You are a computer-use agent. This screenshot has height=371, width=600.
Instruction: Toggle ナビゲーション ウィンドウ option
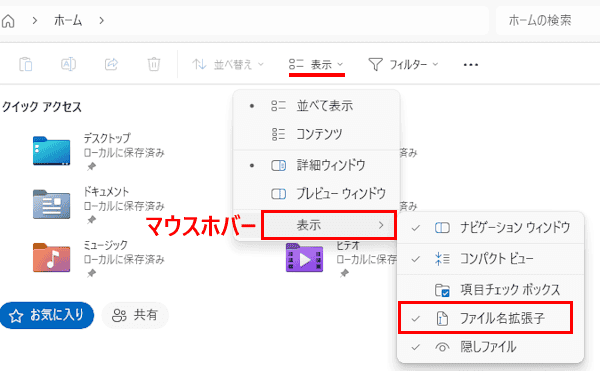click(491, 228)
